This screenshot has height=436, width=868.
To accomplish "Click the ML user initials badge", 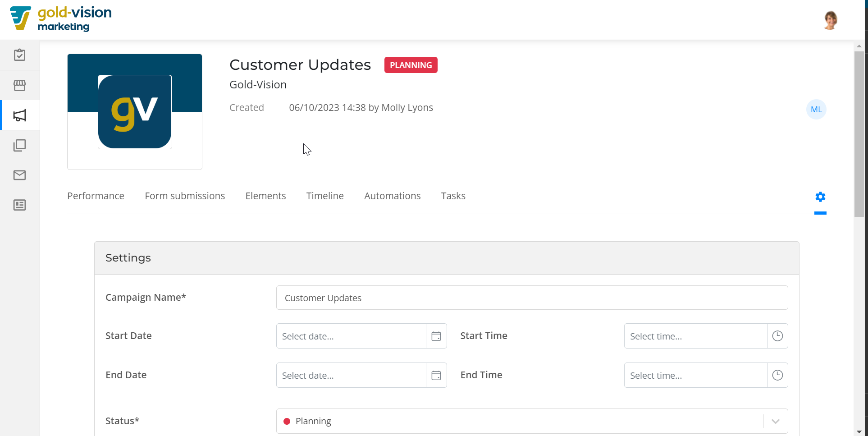I will coord(816,110).
